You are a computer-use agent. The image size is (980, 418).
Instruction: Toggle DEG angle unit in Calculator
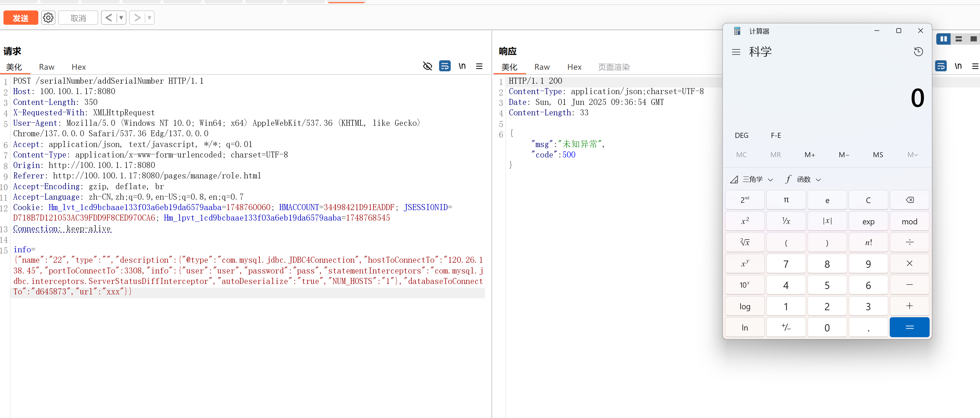tap(741, 136)
